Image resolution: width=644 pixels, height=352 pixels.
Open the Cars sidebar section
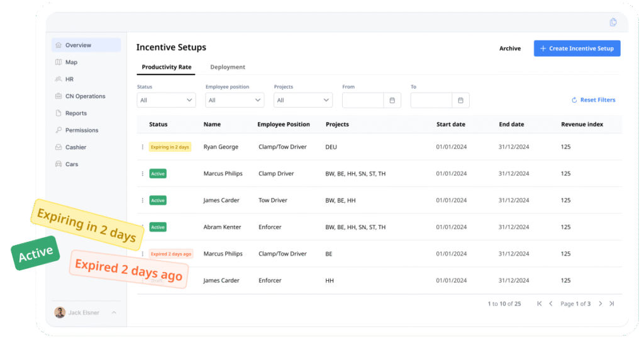[72, 164]
